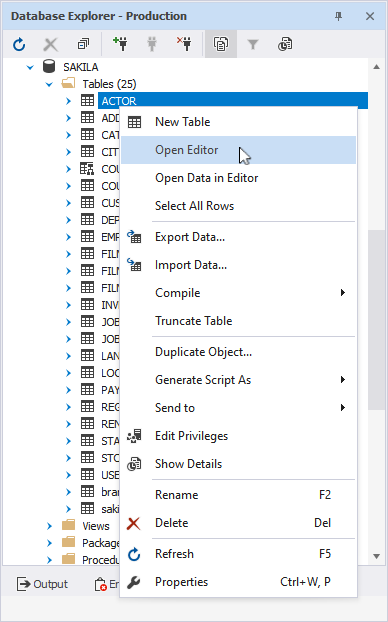The image size is (388, 622).
Task: Select the Views tree label
Action: pyautogui.click(x=96, y=526)
